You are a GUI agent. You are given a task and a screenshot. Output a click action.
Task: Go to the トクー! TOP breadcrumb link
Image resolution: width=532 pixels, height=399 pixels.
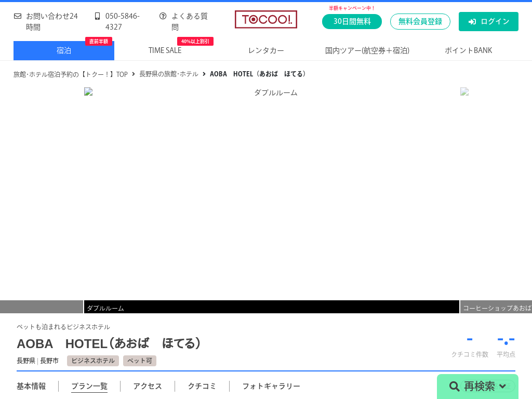(x=71, y=74)
